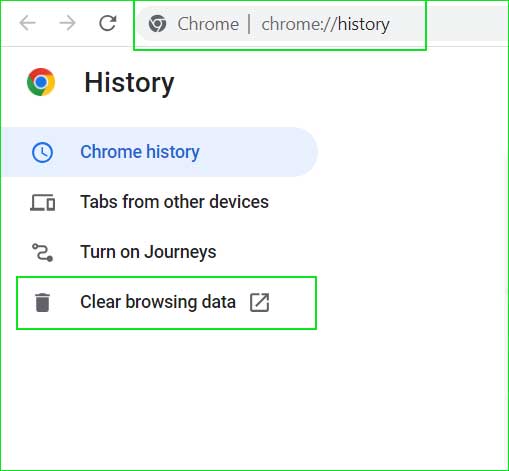Click blank right end of highlighted Chrome history row

click(260, 152)
